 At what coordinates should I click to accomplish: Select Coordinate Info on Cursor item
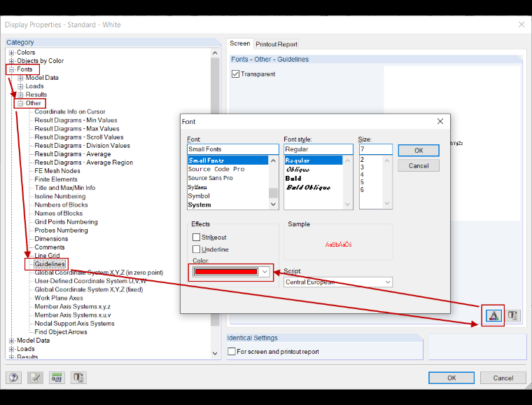tap(70, 111)
